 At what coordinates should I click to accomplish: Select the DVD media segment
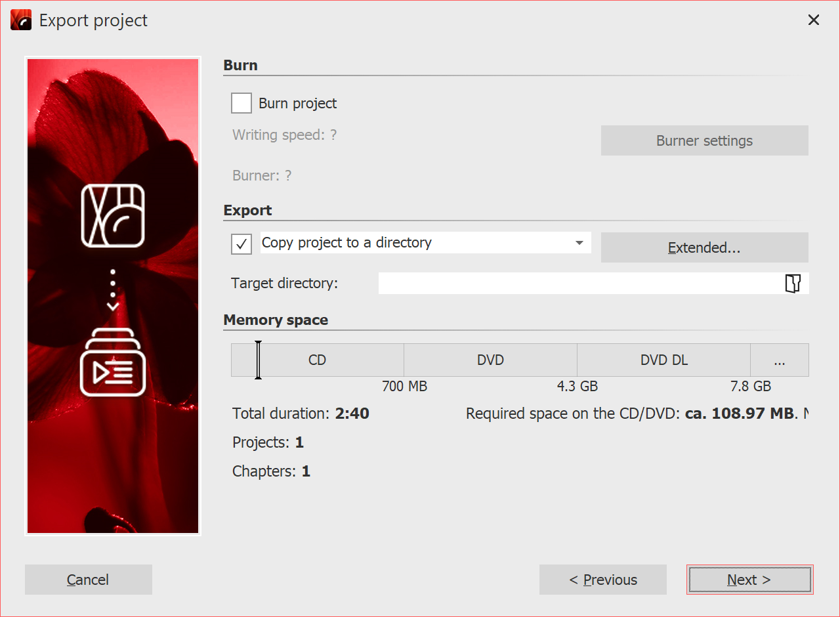(490, 360)
